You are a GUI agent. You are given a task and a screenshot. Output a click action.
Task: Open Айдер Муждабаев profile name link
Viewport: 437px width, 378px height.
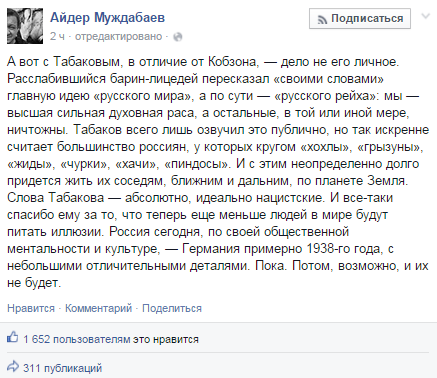click(x=107, y=17)
